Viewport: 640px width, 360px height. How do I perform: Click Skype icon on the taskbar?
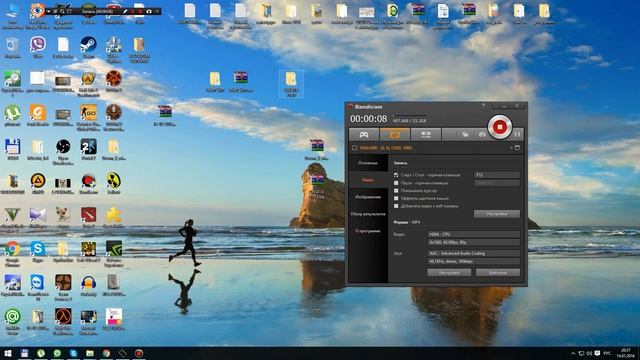point(73,353)
